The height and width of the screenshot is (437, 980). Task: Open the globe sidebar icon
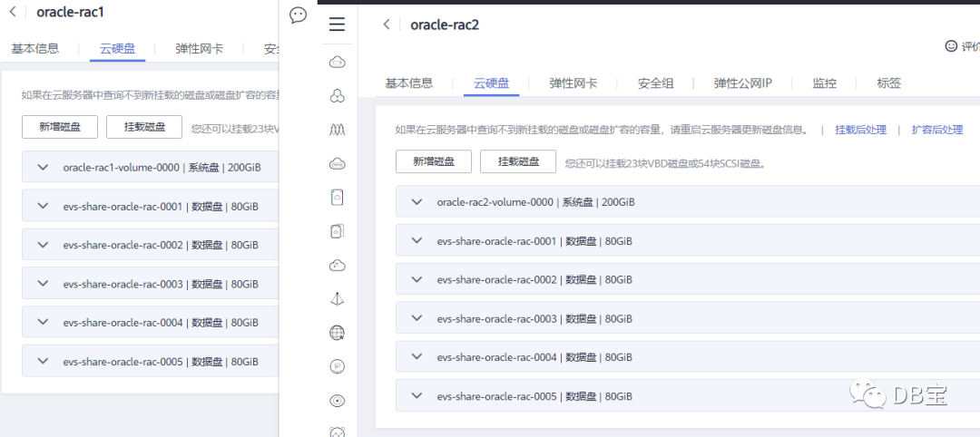pyautogui.click(x=337, y=333)
